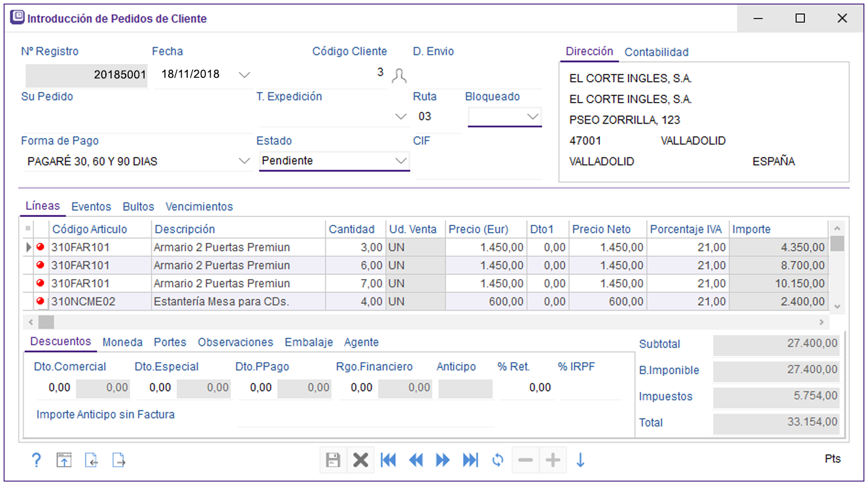Click the refresh icon in bottom toolbar

(x=498, y=460)
